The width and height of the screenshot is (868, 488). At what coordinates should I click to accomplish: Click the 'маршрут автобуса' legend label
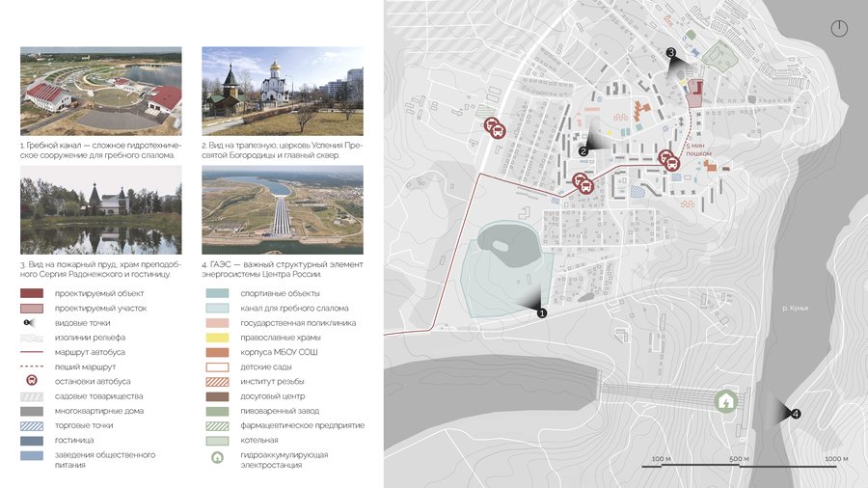pyautogui.click(x=90, y=352)
